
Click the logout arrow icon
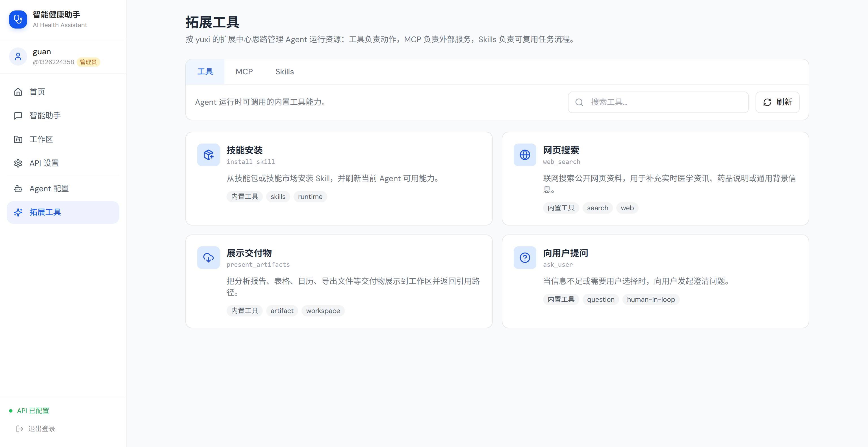pyautogui.click(x=20, y=428)
